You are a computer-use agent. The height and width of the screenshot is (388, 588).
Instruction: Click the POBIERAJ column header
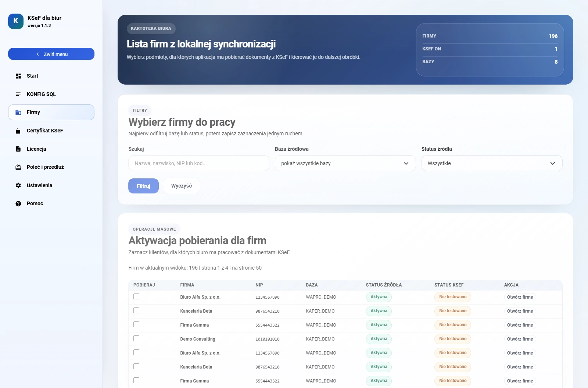pos(144,285)
